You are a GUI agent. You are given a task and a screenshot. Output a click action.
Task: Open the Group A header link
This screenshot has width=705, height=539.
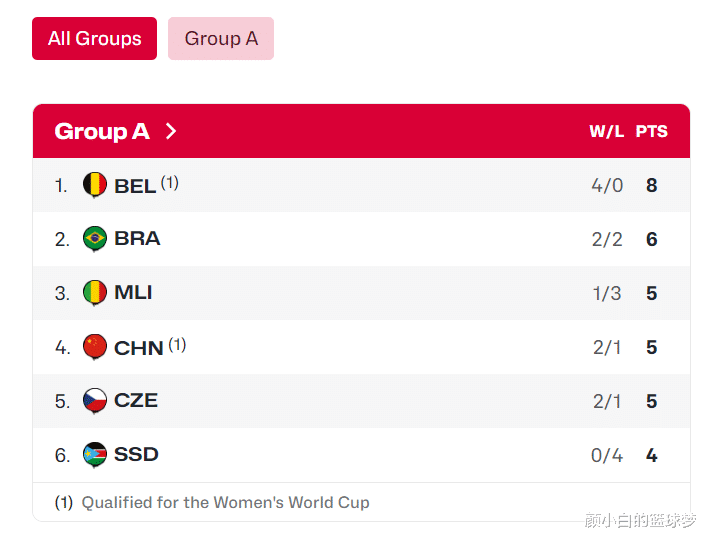point(102,131)
